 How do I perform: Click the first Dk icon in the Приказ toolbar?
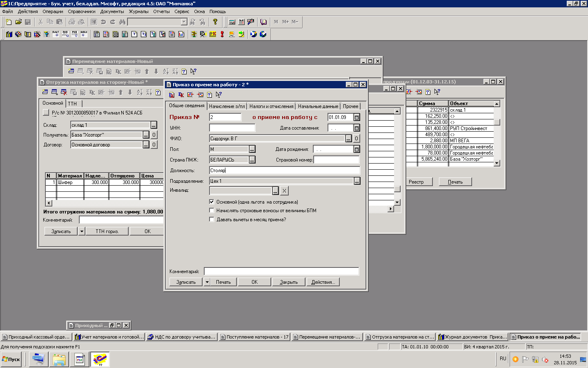click(x=172, y=94)
